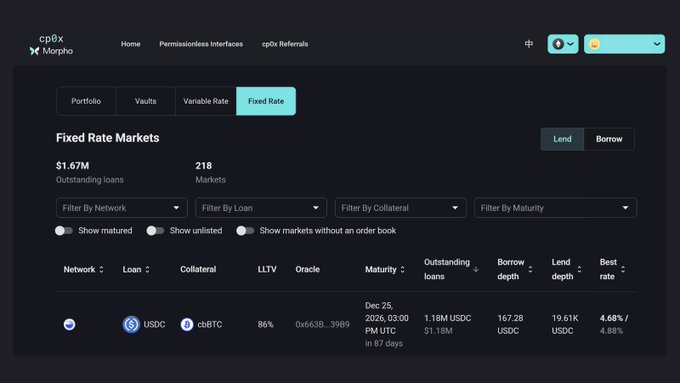680x383 pixels.
Task: Switch language with the 中 icon
Action: click(x=529, y=44)
